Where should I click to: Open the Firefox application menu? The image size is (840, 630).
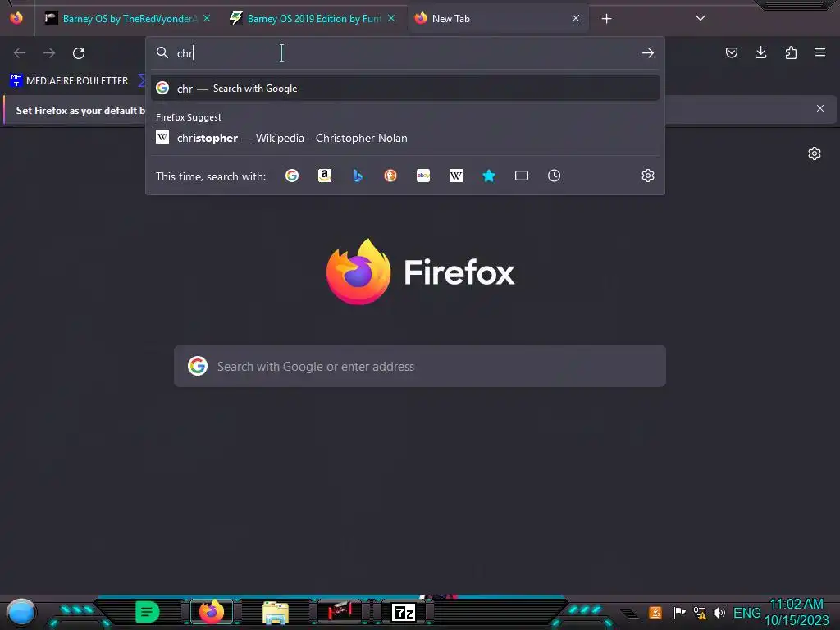coord(820,52)
